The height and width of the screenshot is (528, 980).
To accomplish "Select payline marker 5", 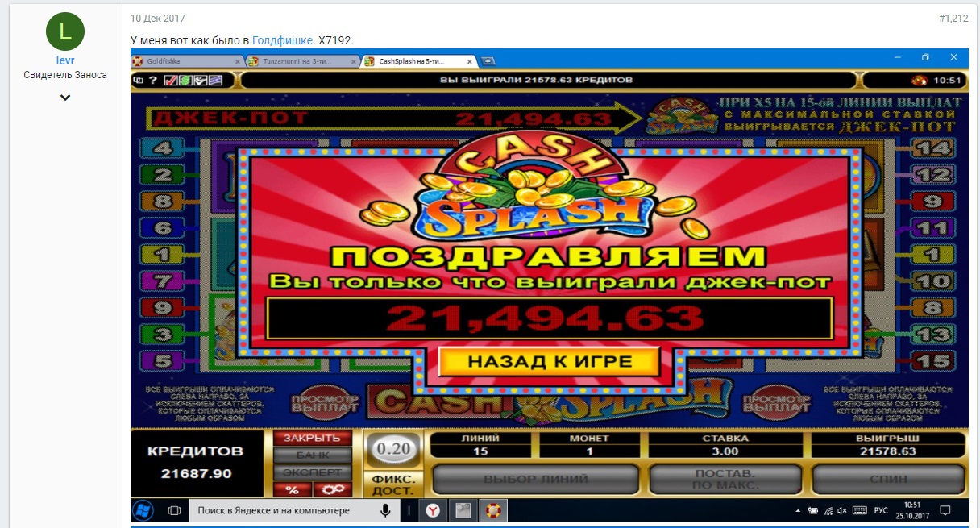I will click(x=163, y=360).
